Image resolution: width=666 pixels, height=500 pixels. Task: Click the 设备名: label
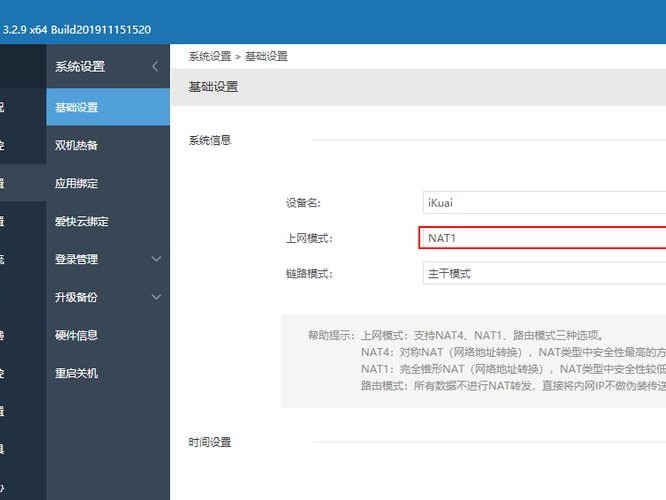click(303, 203)
